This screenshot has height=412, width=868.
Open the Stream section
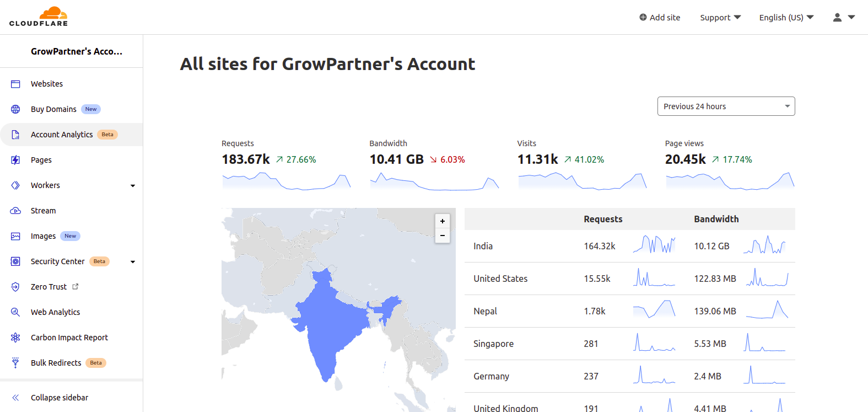point(44,211)
